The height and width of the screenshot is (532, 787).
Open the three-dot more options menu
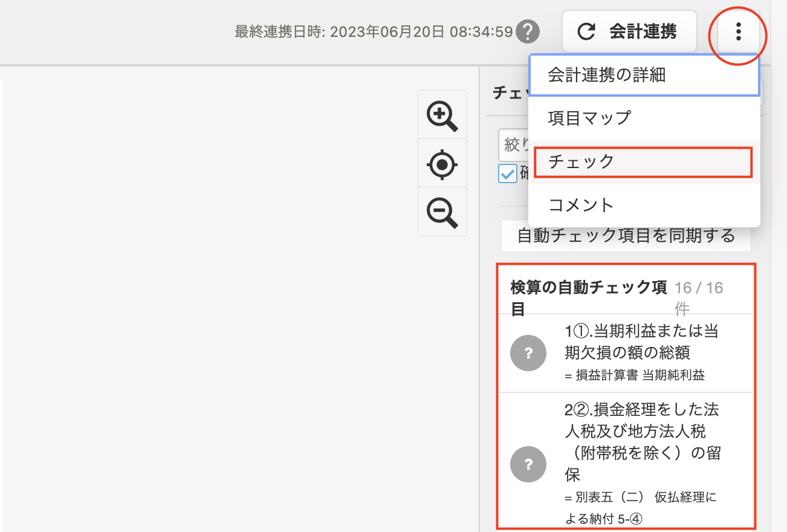738,31
